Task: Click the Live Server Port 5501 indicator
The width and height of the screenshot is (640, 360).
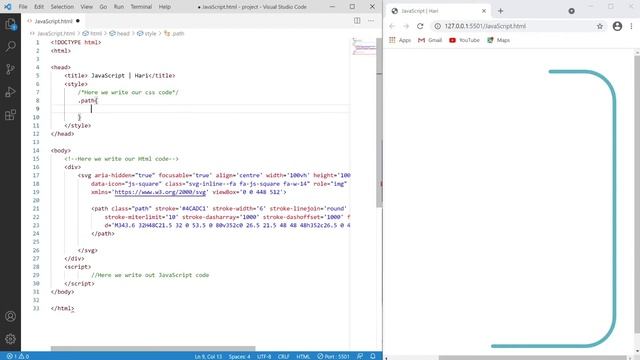Action: tap(333, 356)
